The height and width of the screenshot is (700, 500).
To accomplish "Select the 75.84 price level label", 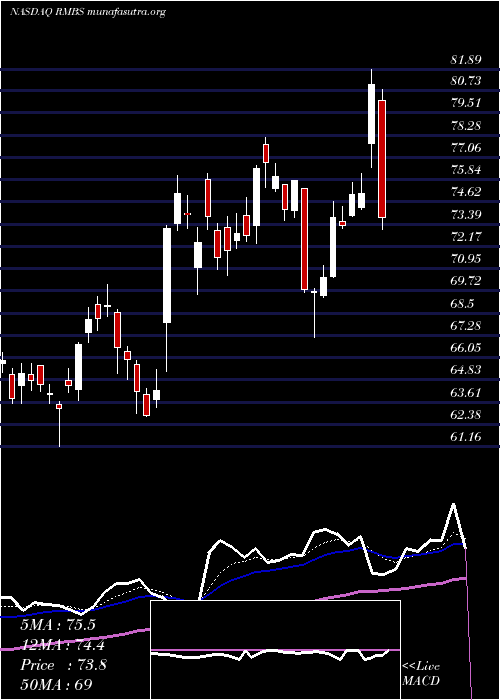I will (466, 170).
